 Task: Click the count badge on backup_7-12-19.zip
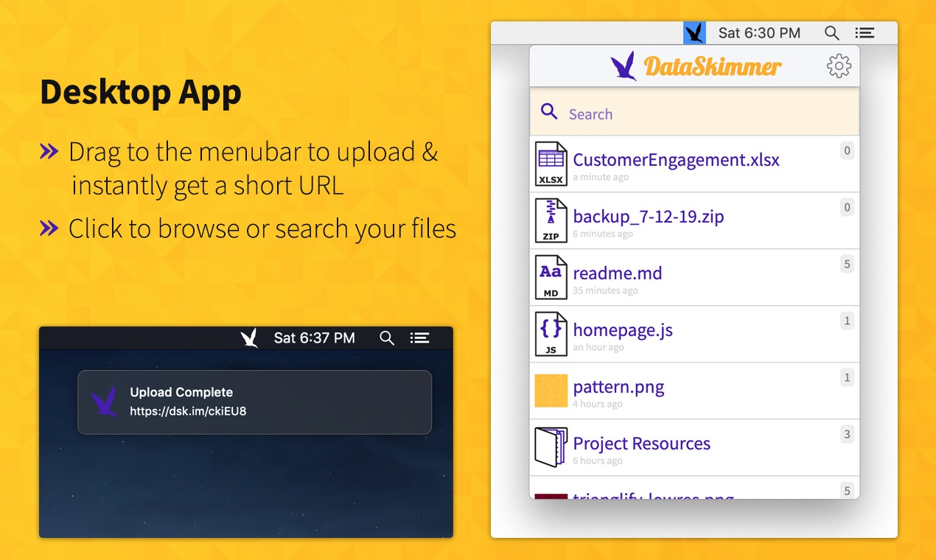pos(848,208)
